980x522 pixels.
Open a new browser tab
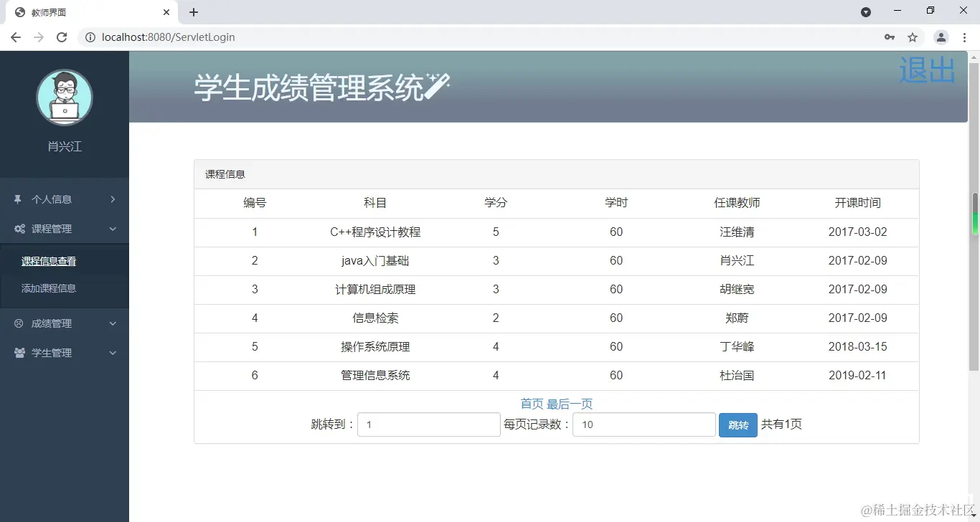pos(194,12)
